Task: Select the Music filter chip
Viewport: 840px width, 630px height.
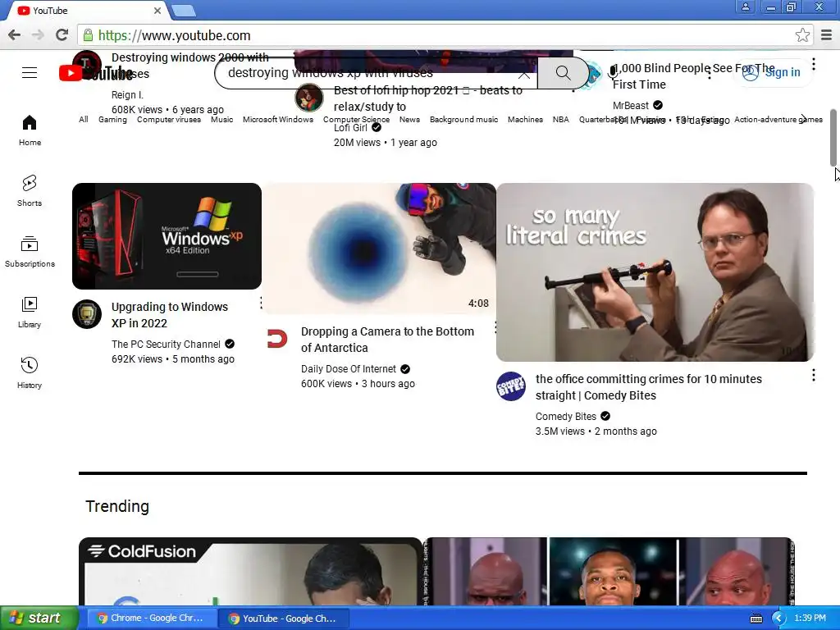Action: tap(221, 120)
